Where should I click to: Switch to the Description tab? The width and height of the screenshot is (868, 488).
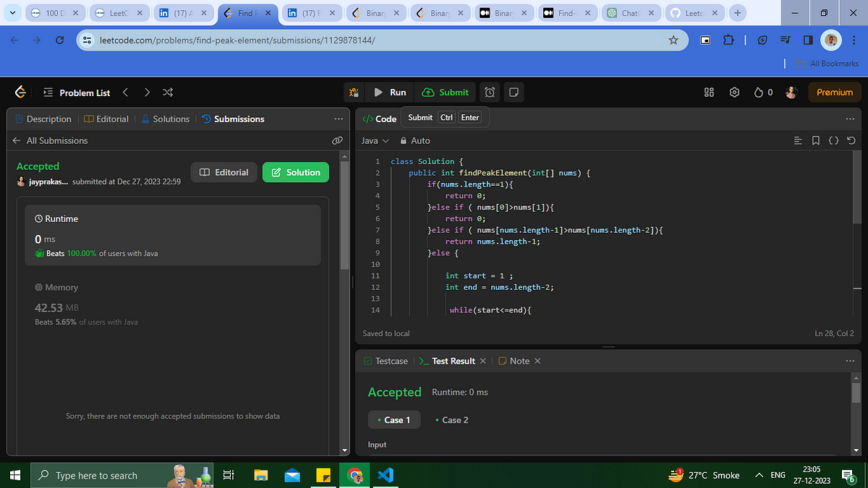pos(43,119)
